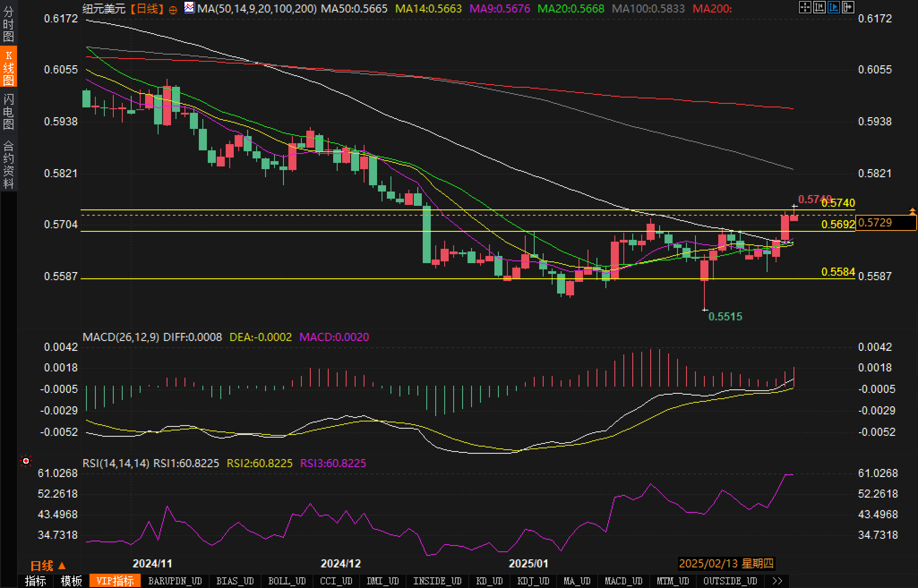Select the 0.5692 yellow price line label

tap(838, 224)
